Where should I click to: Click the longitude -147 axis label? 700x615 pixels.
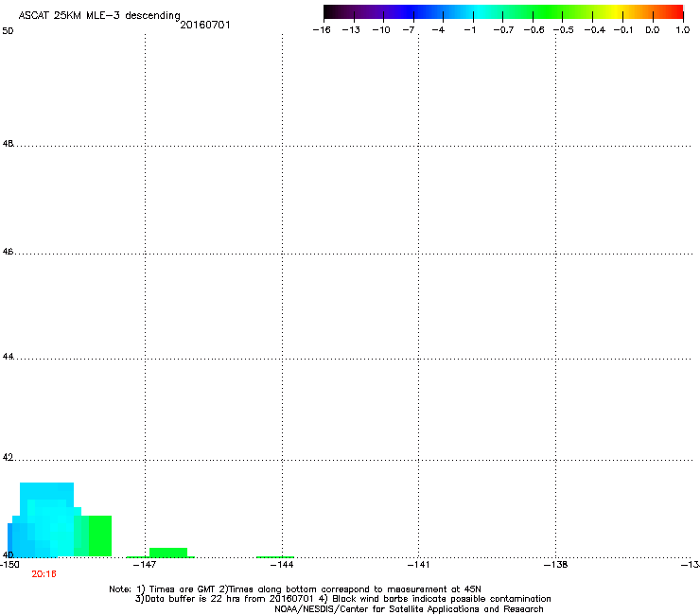[145, 565]
